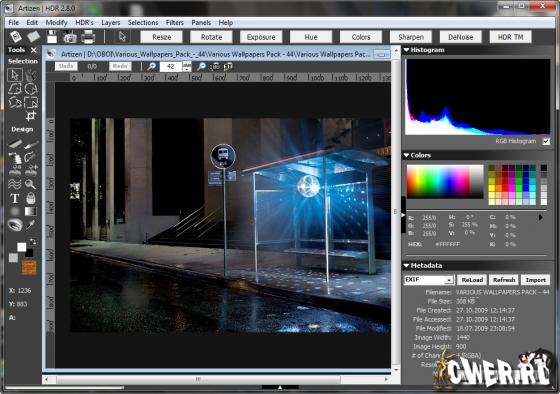560x394 pixels.
Task: Toggle the RGB Histogram checkbox
Action: click(546, 141)
